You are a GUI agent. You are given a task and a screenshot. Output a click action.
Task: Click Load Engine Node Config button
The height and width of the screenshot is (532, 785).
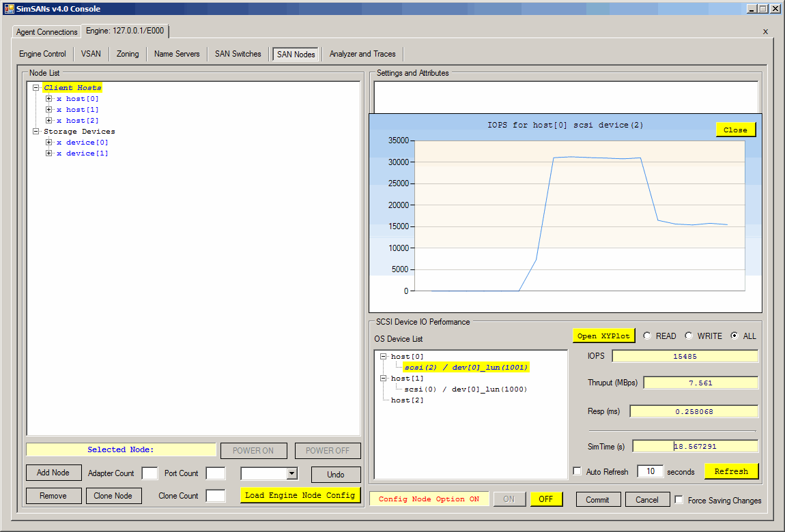pos(300,495)
